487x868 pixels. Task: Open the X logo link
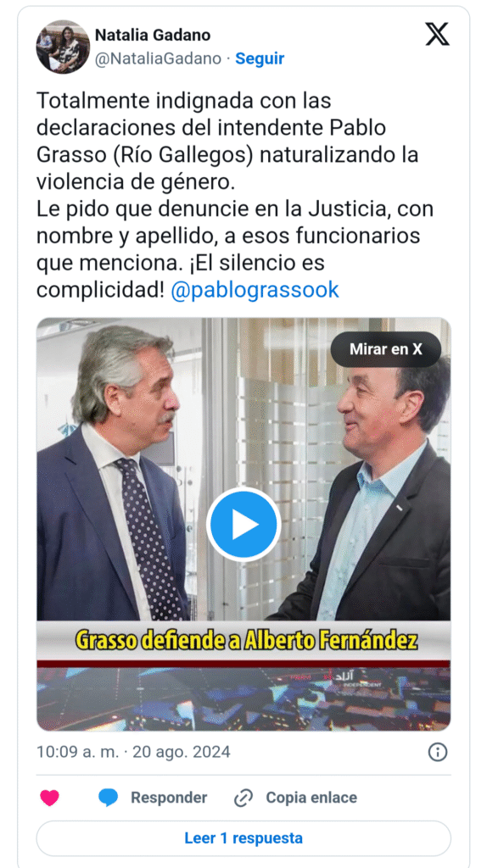coord(438,34)
